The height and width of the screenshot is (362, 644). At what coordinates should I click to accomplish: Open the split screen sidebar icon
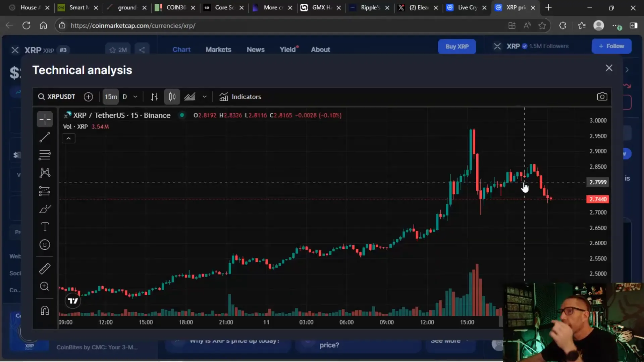(x=634, y=25)
